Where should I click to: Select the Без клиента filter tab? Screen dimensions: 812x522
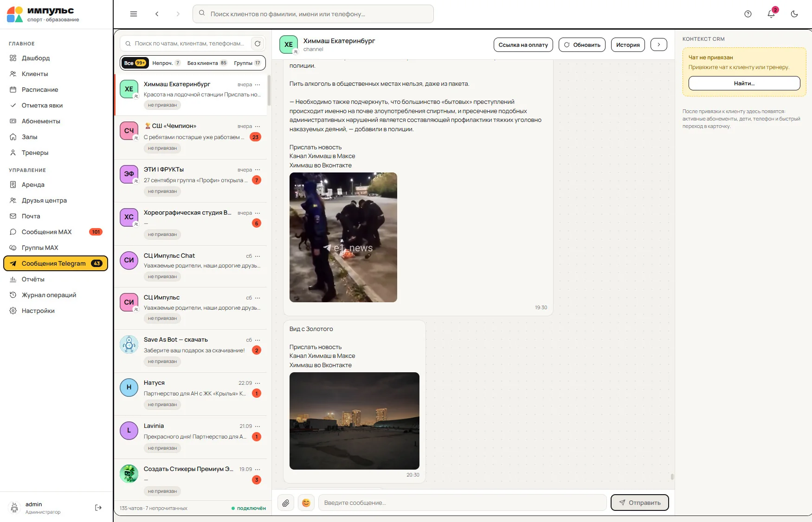click(x=207, y=63)
